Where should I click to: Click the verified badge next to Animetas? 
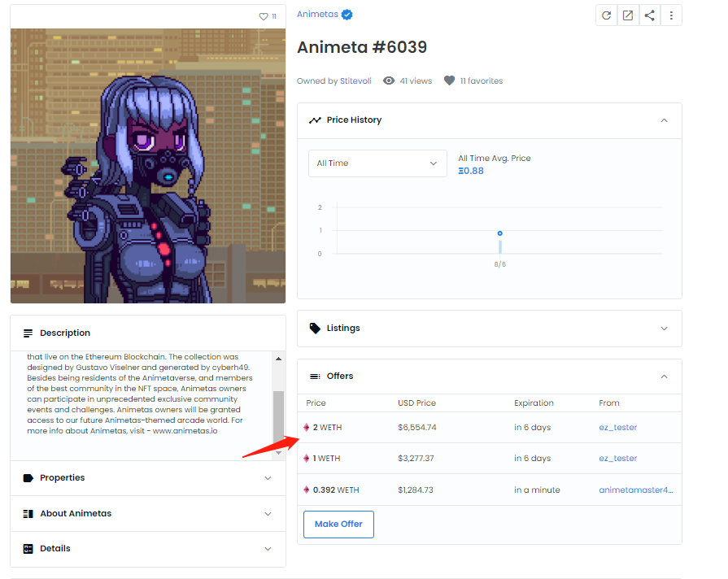(x=347, y=15)
